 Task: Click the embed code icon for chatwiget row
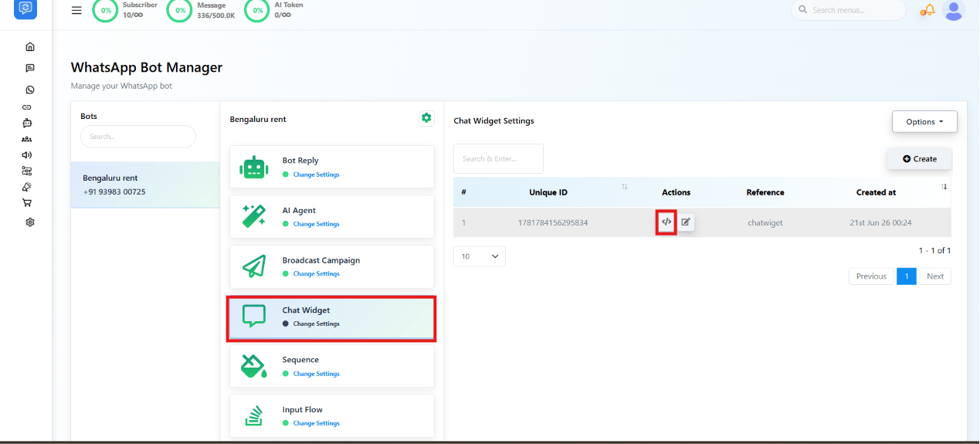pos(666,222)
